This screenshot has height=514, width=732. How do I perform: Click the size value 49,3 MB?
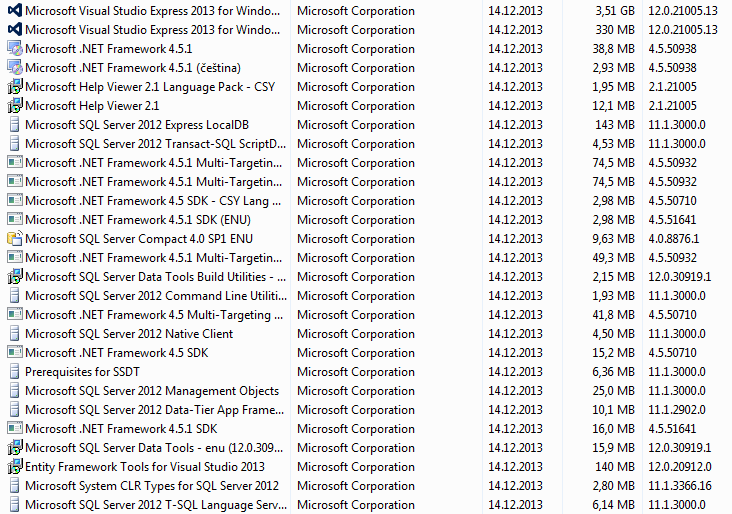click(613, 258)
